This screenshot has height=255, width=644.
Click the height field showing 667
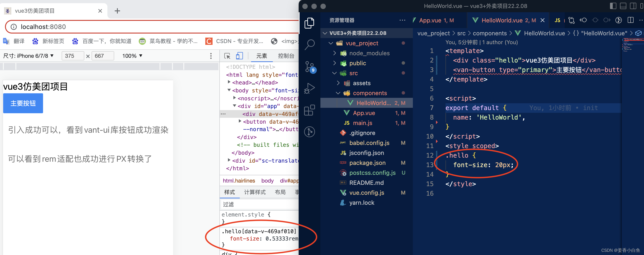[103, 56]
